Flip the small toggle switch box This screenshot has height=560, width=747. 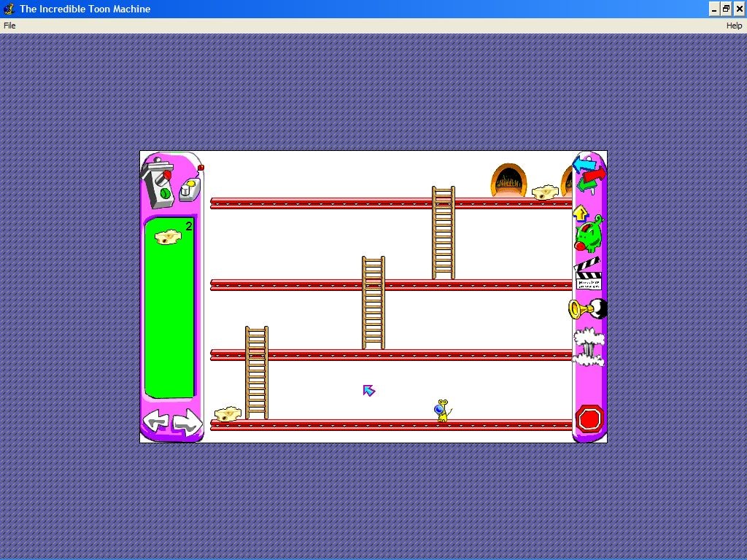pyautogui.click(x=190, y=190)
